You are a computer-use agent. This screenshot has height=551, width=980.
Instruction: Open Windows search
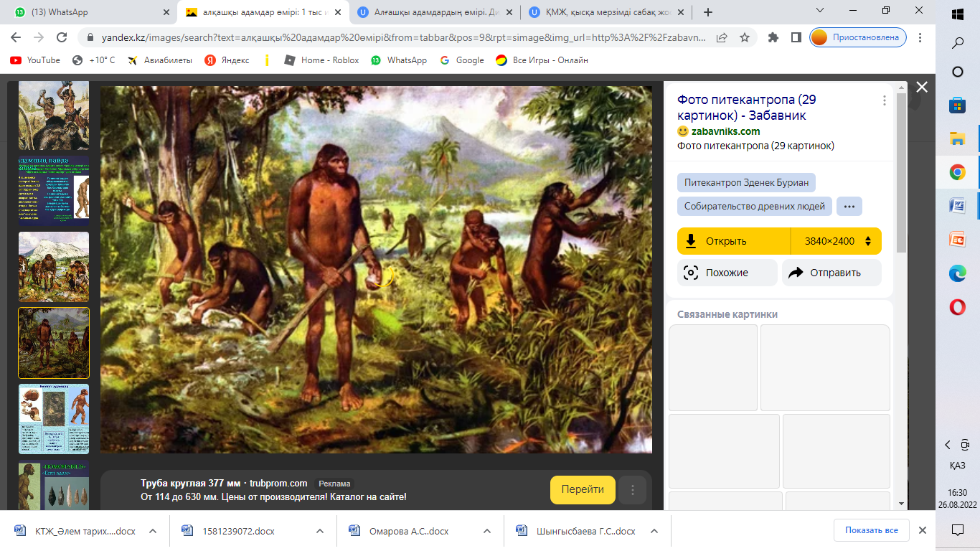[x=957, y=43]
